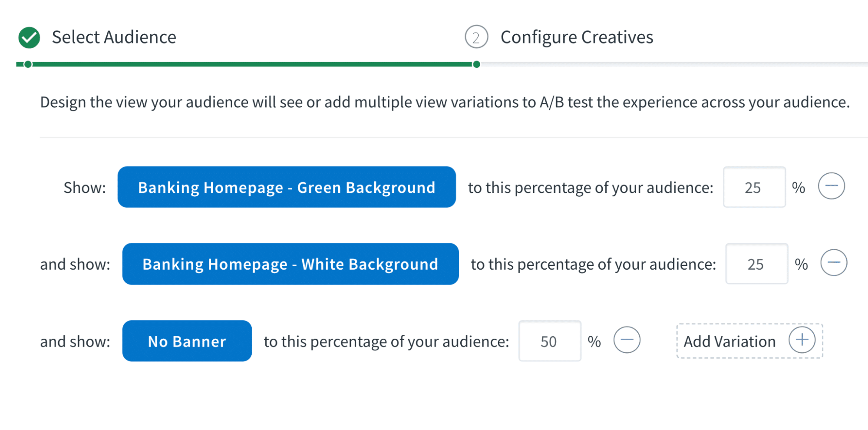Remove the No Banner variation with minus icon
Viewport: 868px width, 430px height.
click(x=627, y=341)
